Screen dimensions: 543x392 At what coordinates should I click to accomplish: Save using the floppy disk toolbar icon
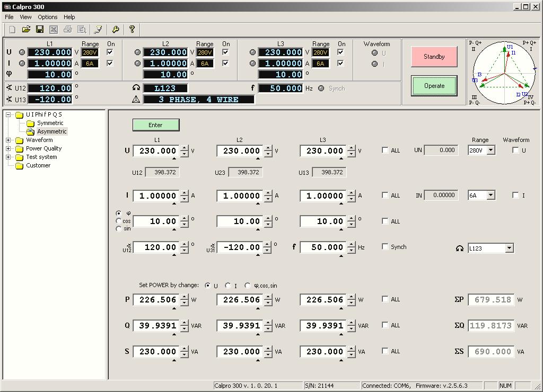click(40, 30)
